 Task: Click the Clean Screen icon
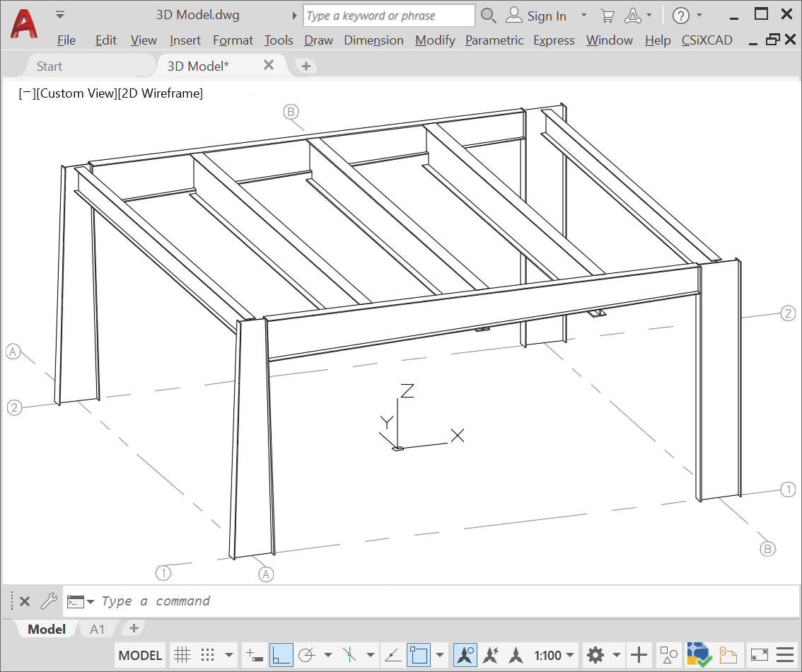(x=759, y=655)
